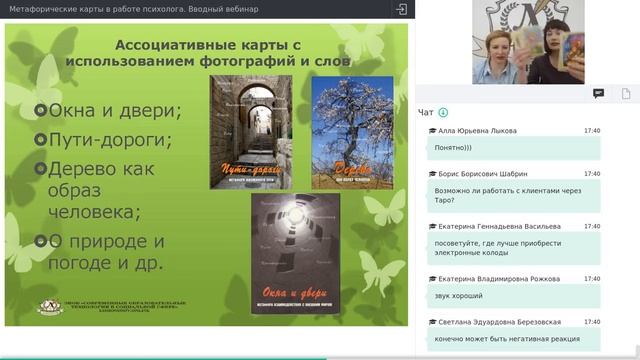Click the message about электронные колоды

pos(514,248)
